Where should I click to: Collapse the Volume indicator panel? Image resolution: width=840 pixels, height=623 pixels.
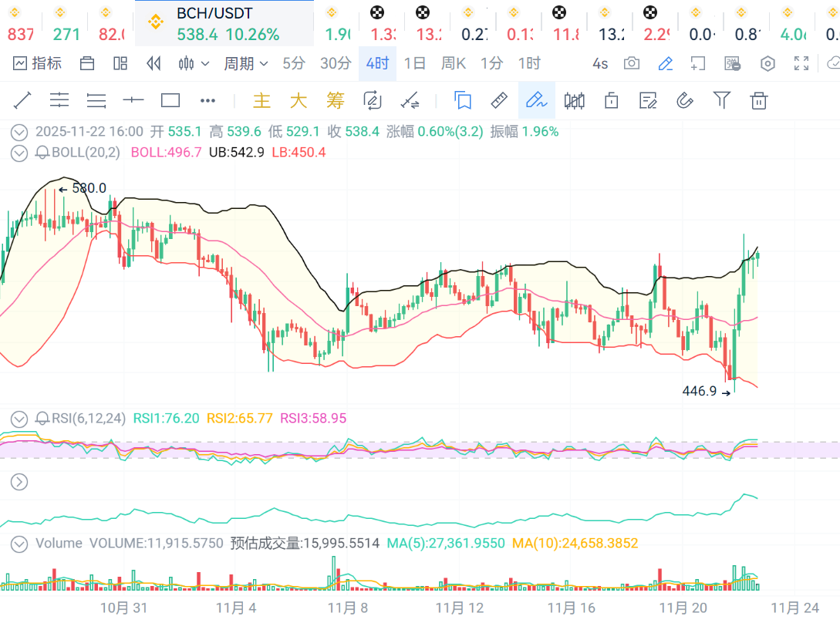coord(19,544)
